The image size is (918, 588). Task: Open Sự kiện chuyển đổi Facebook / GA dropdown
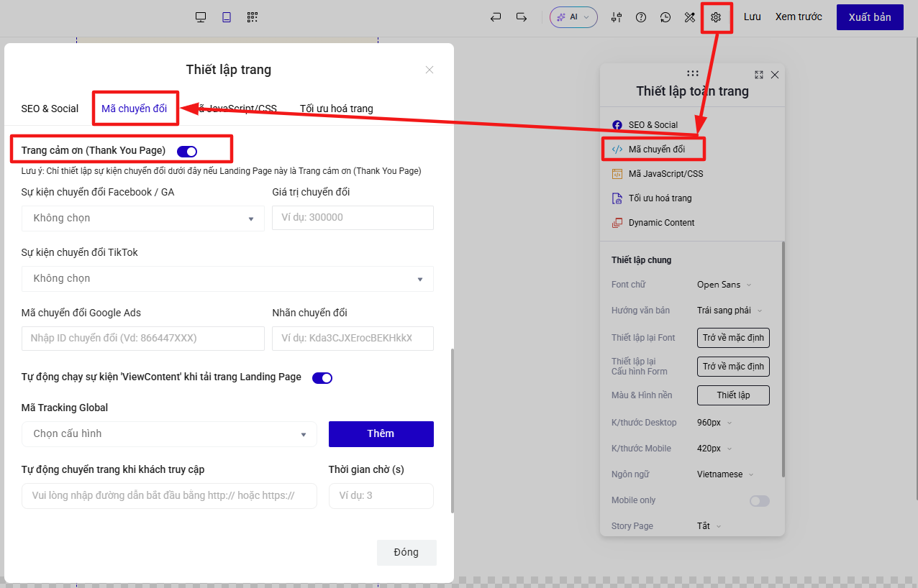(143, 218)
